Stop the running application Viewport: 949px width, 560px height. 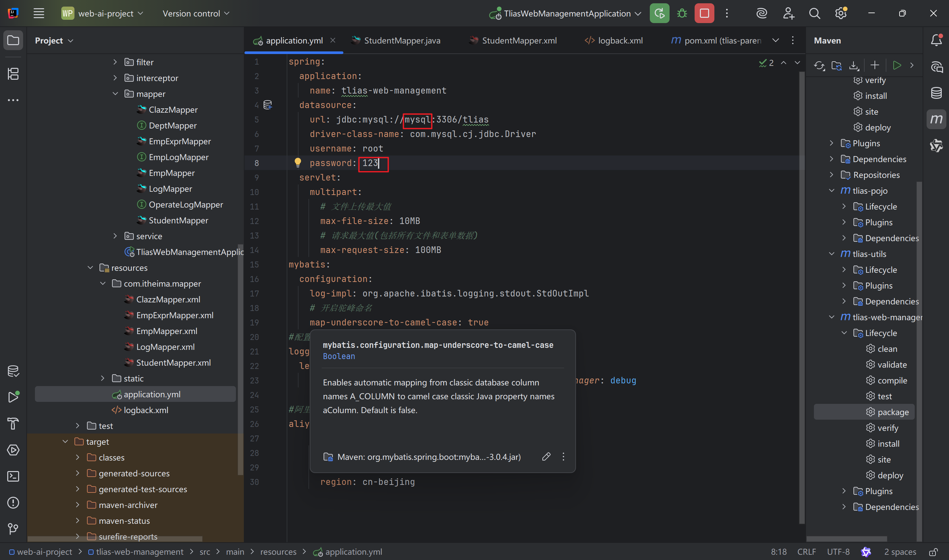pyautogui.click(x=704, y=14)
